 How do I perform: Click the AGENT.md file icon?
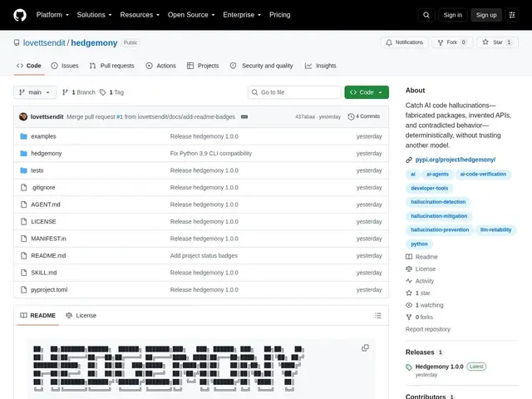pos(24,204)
